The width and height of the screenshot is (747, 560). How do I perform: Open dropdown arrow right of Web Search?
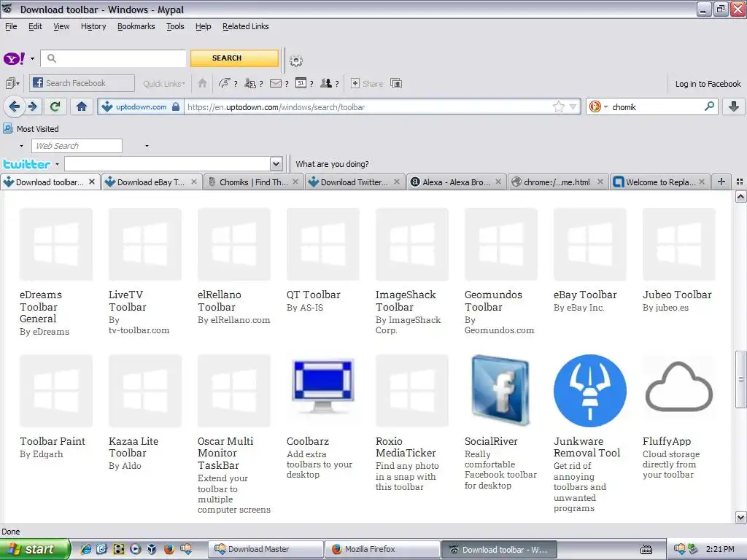click(x=147, y=146)
